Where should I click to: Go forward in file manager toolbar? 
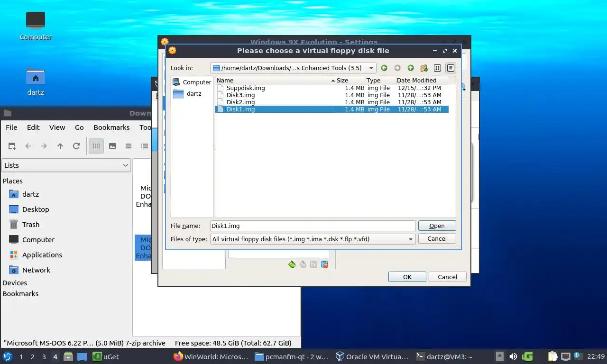coord(44,146)
